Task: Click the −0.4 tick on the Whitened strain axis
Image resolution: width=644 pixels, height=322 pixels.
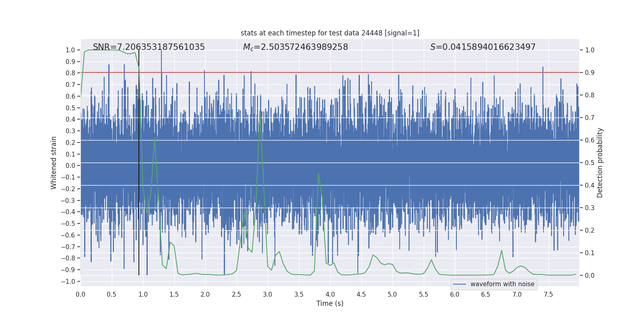Action: coord(68,212)
